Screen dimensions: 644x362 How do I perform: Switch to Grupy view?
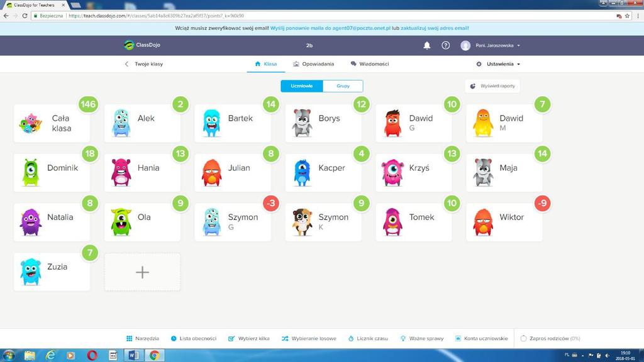[x=343, y=85]
